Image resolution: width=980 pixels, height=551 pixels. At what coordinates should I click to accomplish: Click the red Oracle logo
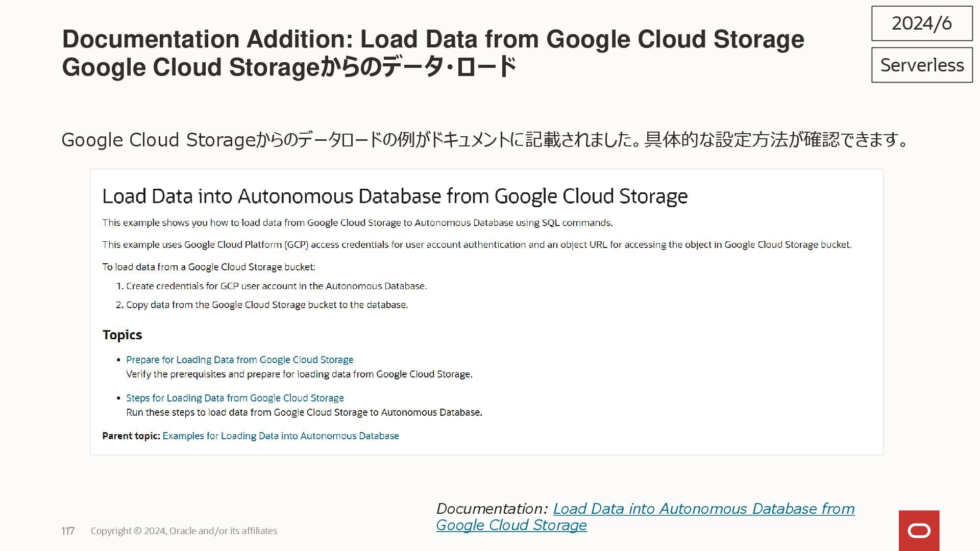click(x=919, y=531)
